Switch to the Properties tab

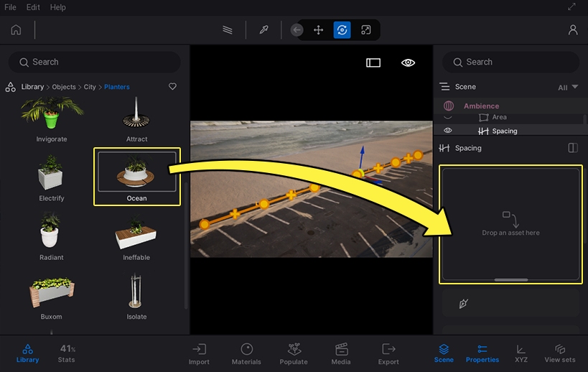(482, 353)
